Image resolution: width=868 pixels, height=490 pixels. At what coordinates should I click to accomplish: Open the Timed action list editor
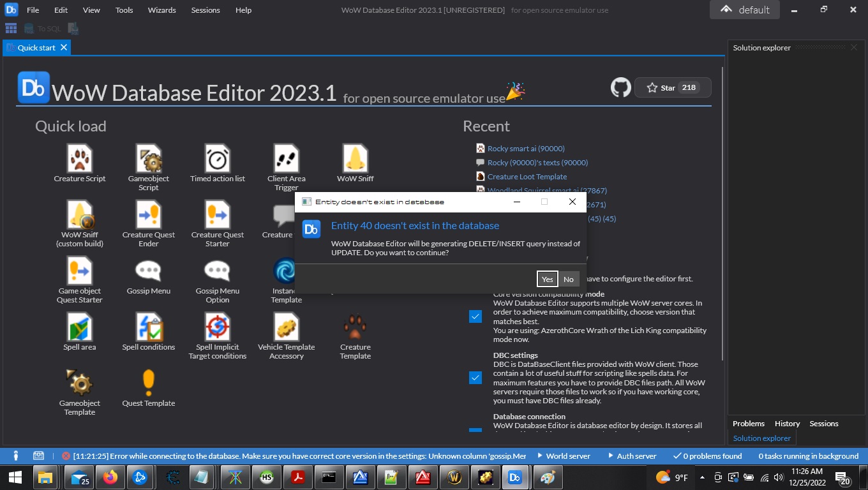tap(218, 163)
